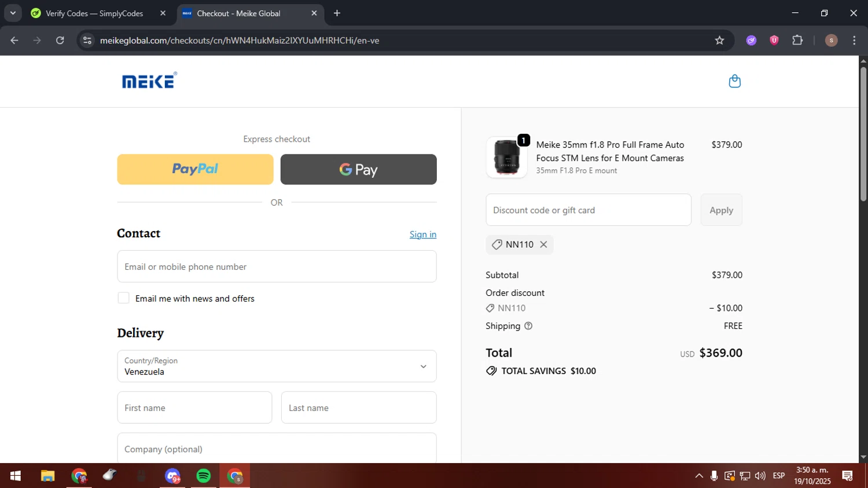Open the Discord-like taskbar app icon
Screen dimensions: 868x488
172,476
